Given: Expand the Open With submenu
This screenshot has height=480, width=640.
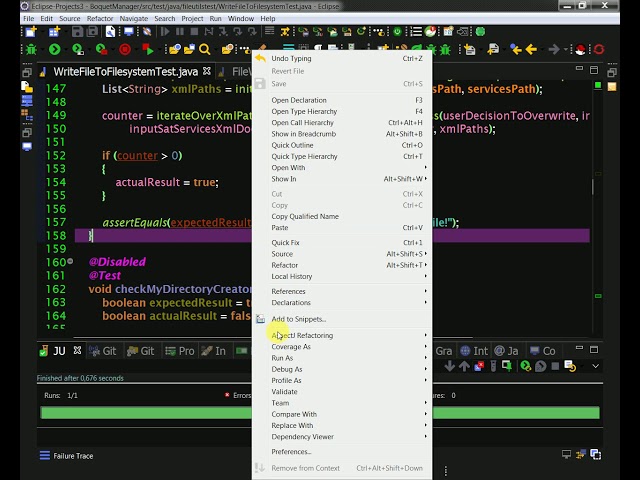Looking at the screenshot, I should pyautogui.click(x=342, y=167).
